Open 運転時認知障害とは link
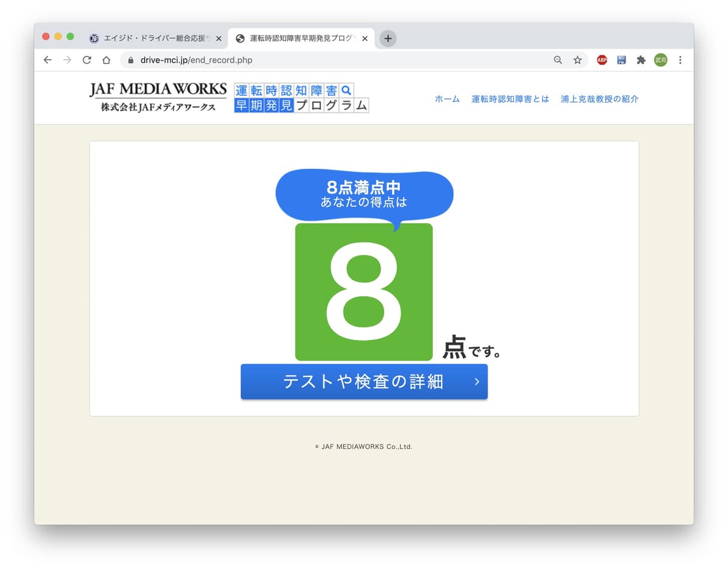Viewport: 728px width, 570px height. (510, 99)
